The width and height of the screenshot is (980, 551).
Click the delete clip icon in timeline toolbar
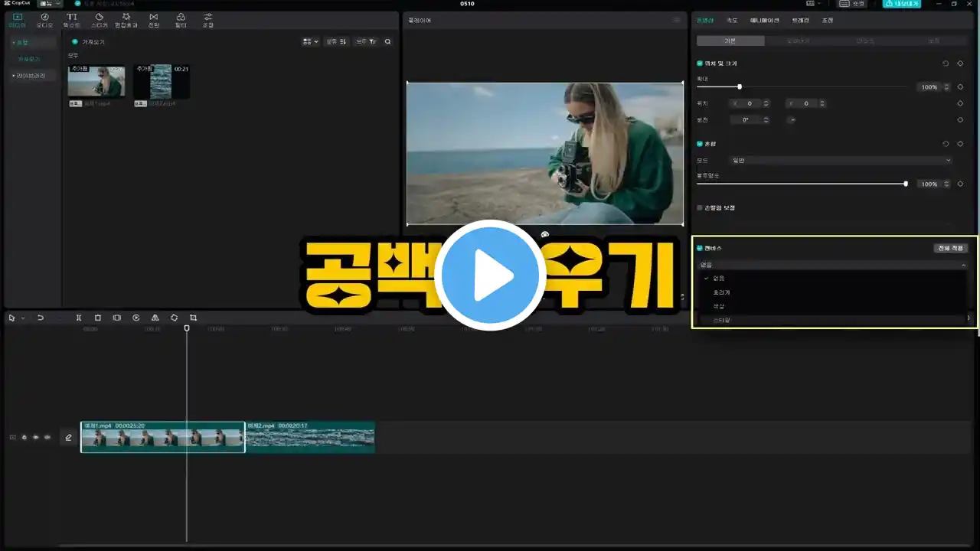[98, 318]
